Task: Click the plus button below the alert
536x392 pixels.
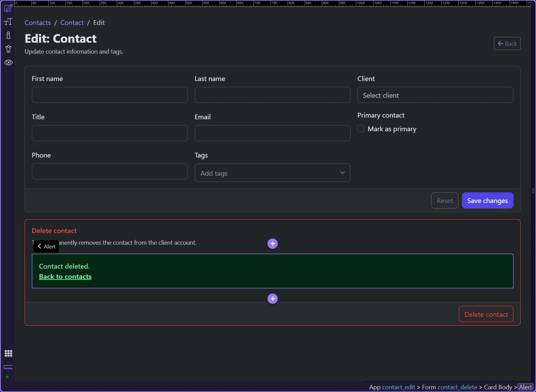Action: pyautogui.click(x=272, y=299)
